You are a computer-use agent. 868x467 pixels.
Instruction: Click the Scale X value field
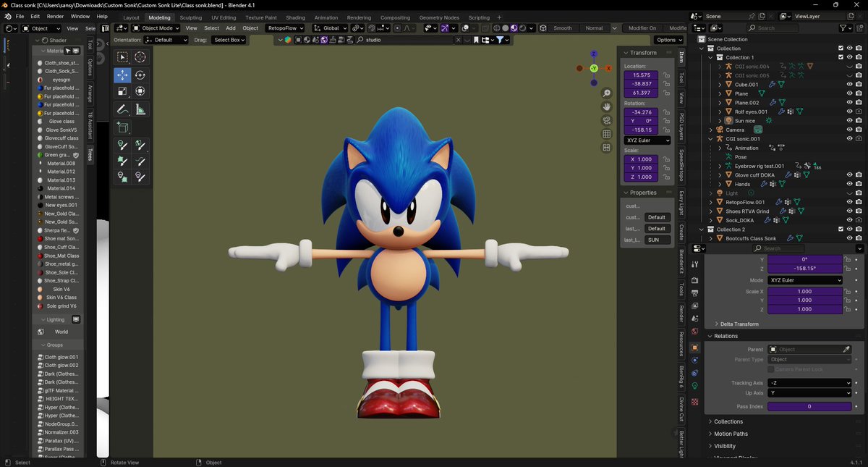pyautogui.click(x=804, y=292)
